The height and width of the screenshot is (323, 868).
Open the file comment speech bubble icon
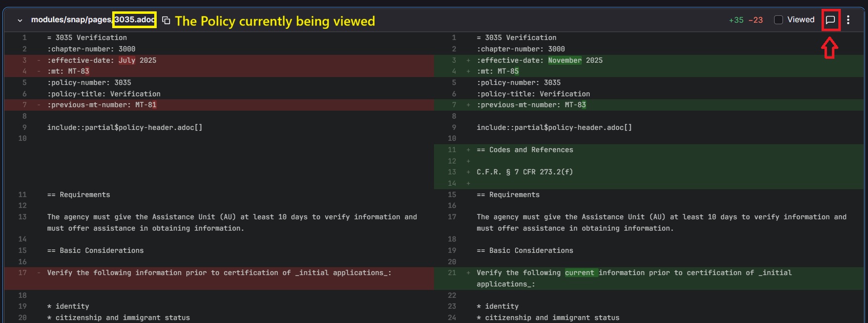830,20
